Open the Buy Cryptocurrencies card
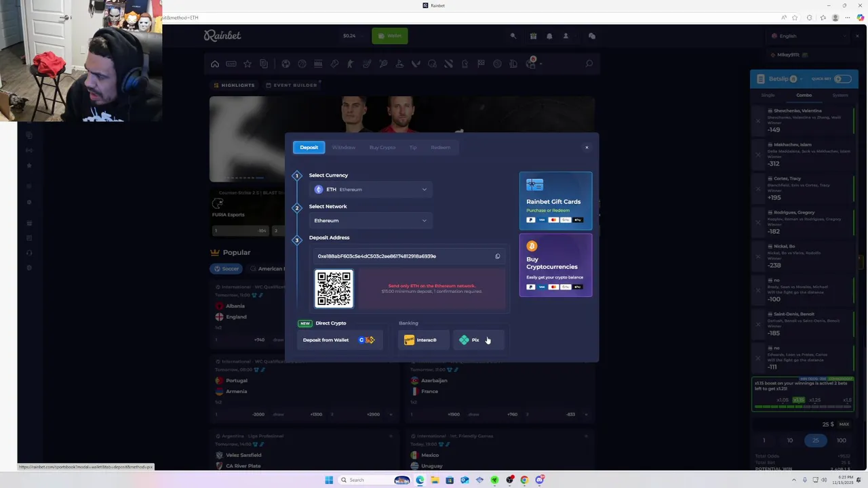 [x=555, y=265]
